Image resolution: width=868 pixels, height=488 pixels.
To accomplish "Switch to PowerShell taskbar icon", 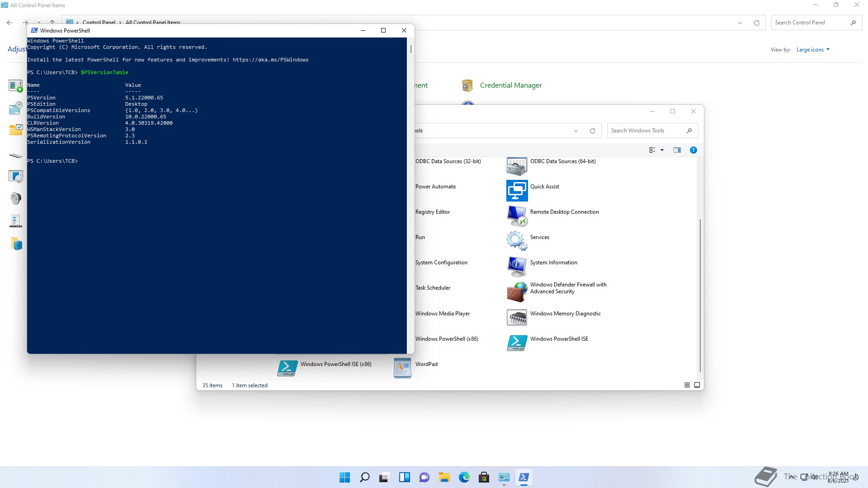I will coord(524,477).
